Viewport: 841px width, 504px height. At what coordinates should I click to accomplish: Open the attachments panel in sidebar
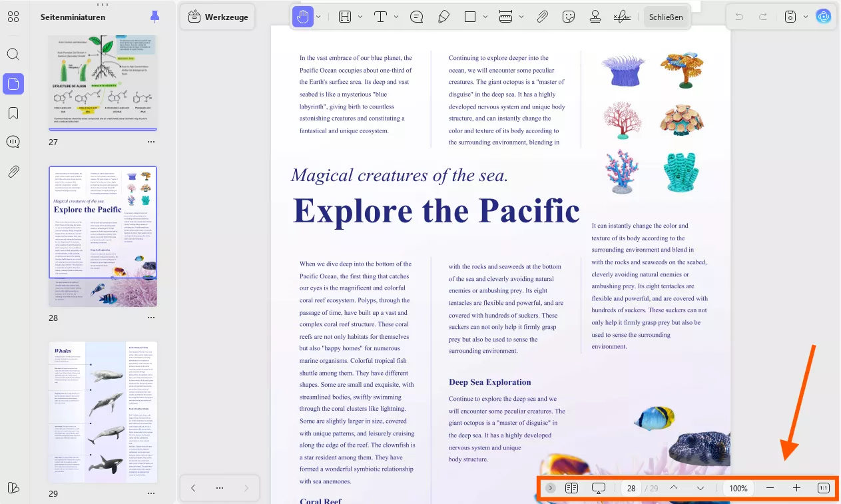13,172
